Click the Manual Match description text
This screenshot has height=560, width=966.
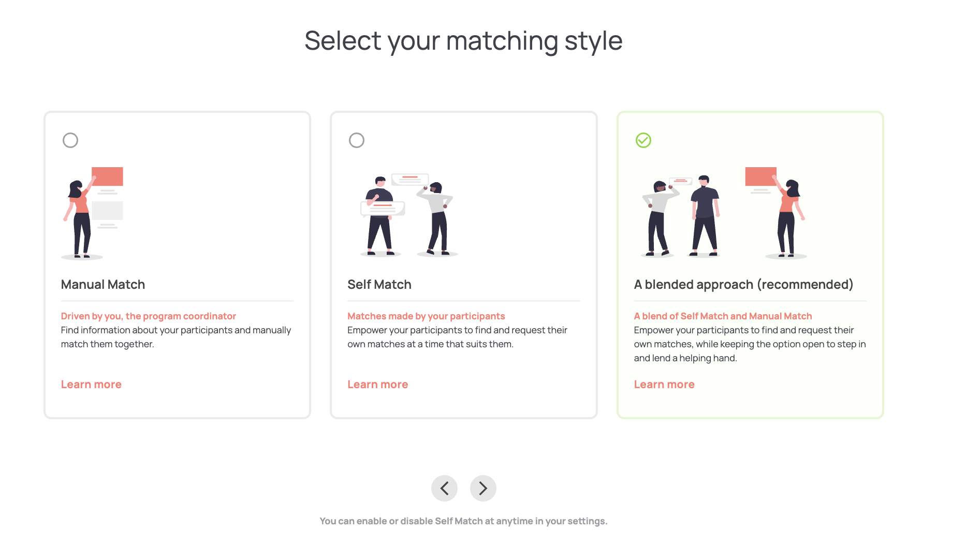[176, 337]
